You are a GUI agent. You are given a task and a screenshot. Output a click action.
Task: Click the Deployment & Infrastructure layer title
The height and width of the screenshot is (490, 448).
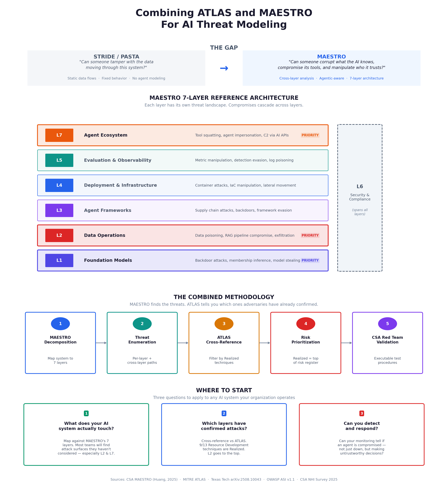pos(120,185)
